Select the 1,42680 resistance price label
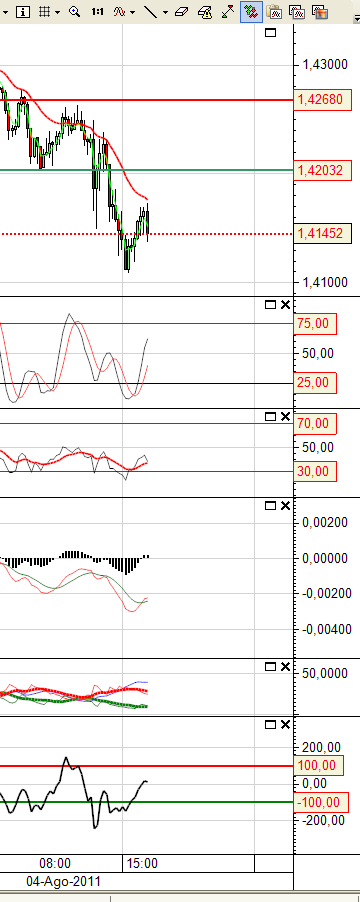The height and width of the screenshot is (902, 360). [322, 100]
